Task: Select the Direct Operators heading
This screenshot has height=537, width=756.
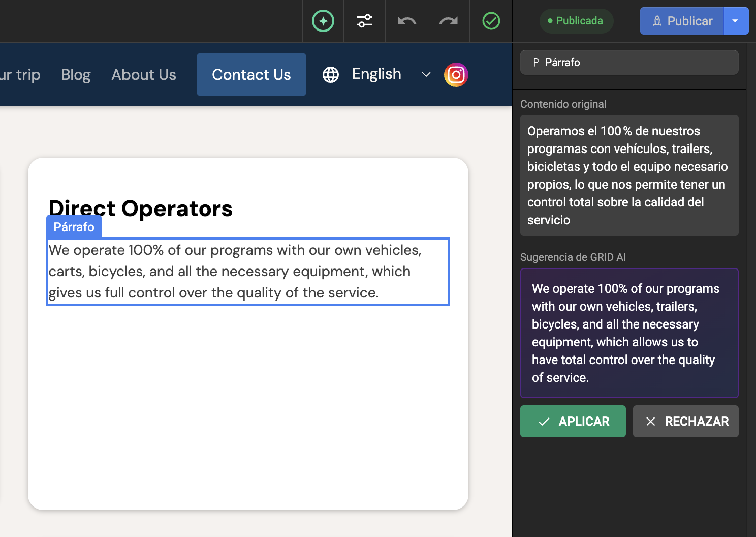Action: pyautogui.click(x=141, y=208)
